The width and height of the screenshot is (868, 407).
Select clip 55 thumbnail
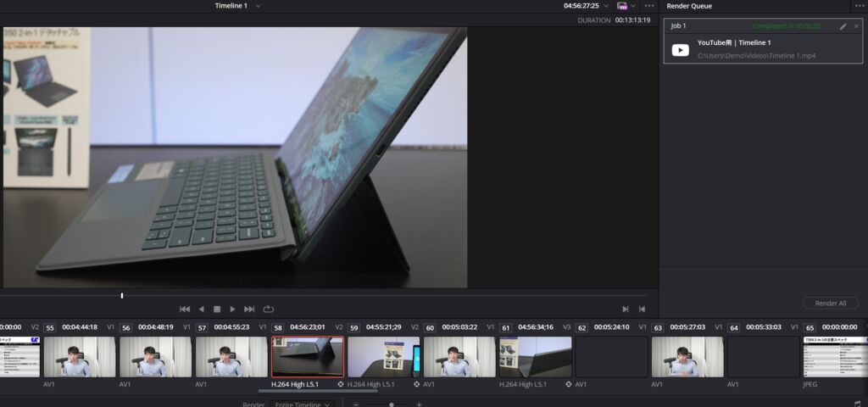[x=80, y=357]
